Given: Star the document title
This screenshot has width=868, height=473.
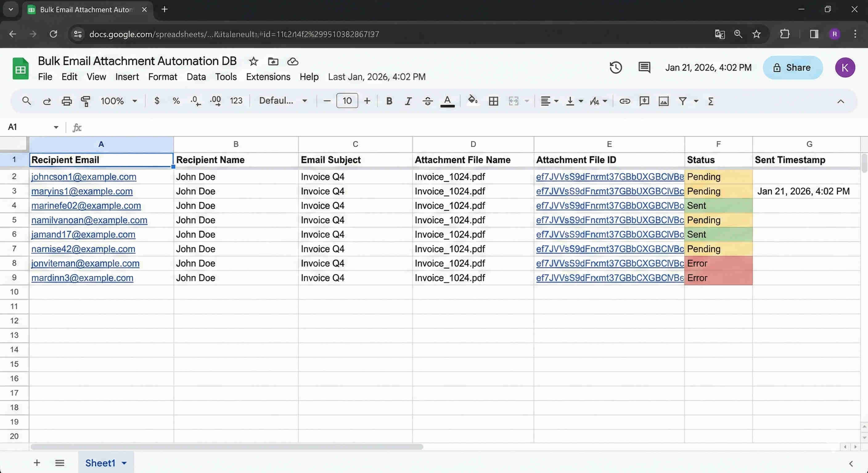Looking at the screenshot, I should click(x=253, y=61).
